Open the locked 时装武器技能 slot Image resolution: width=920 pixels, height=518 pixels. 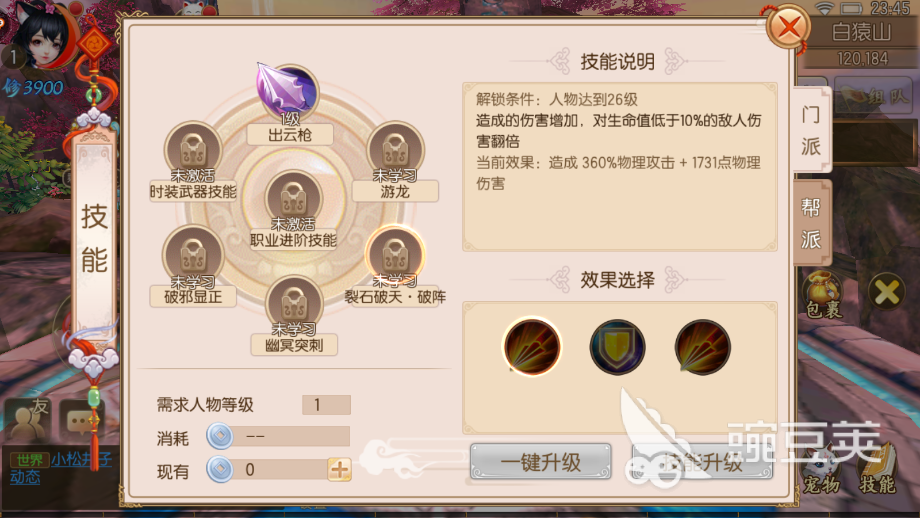(x=193, y=150)
